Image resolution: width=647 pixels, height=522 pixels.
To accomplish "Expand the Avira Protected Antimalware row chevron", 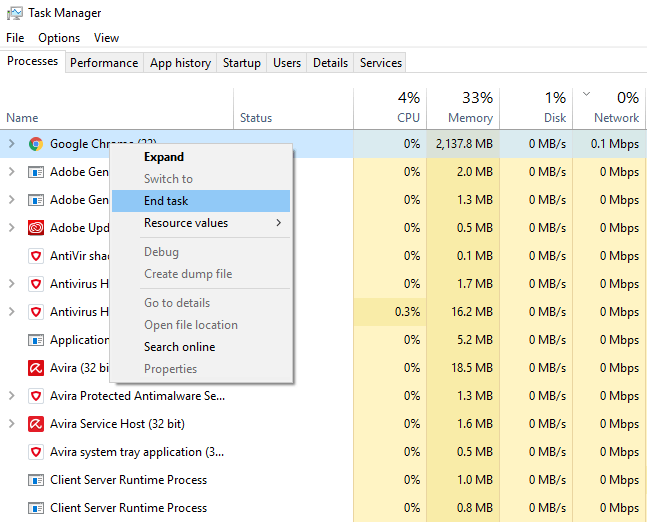I will click(x=12, y=396).
